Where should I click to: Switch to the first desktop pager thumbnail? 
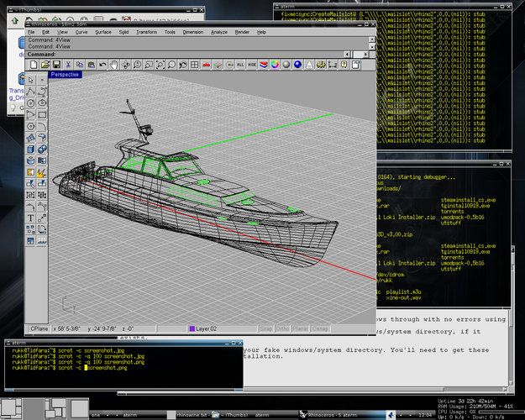tap(11, 408)
